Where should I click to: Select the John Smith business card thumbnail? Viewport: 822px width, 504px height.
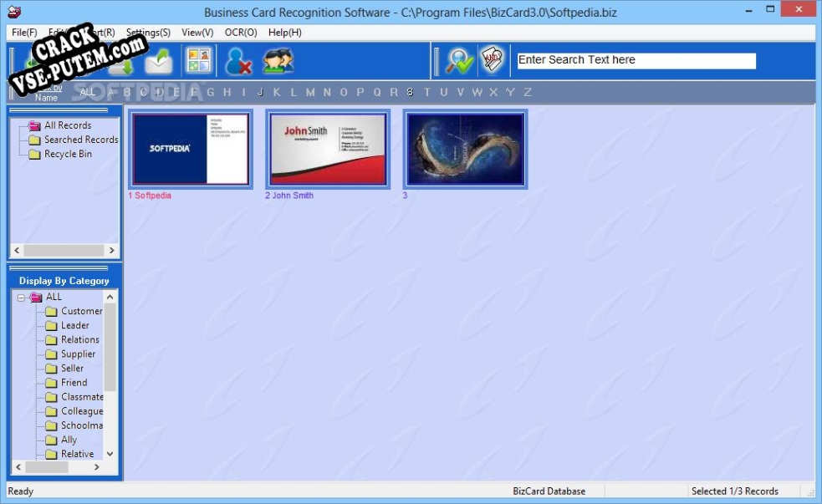pyautogui.click(x=327, y=149)
